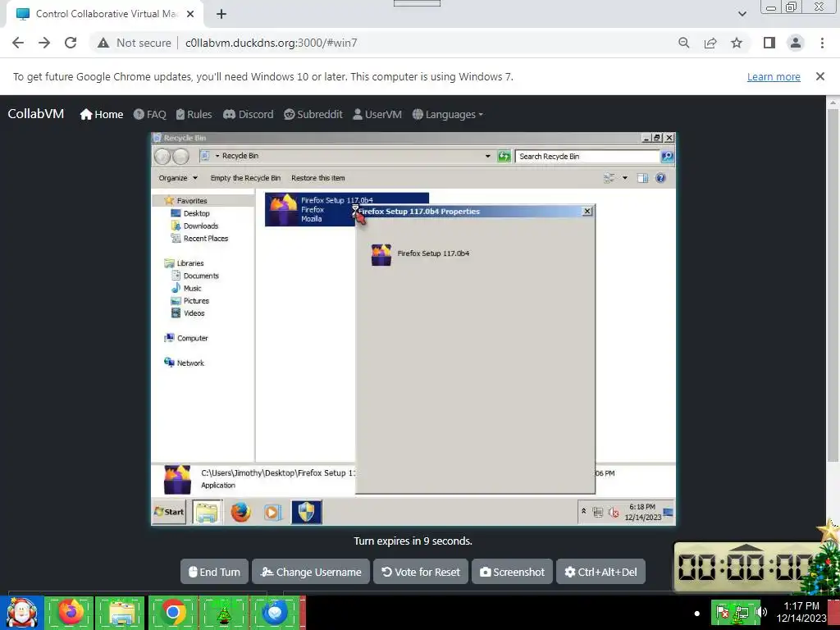The width and height of the screenshot is (840, 630).
Task: Reload the page in Chrome
Action: (x=71, y=43)
